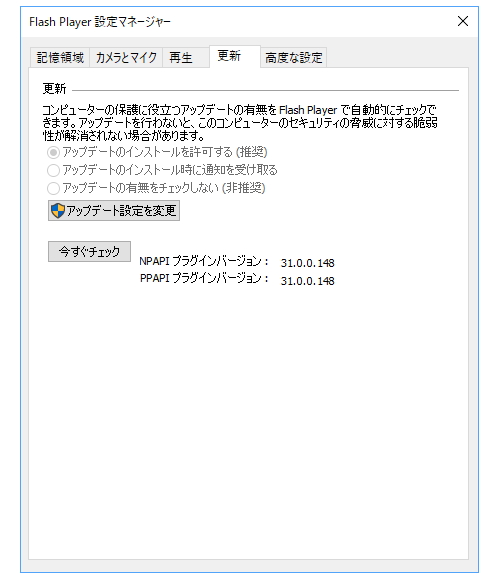Click the 更新 section heading inside the panel
The width and height of the screenshot is (500, 580).
pyautogui.click(x=54, y=89)
